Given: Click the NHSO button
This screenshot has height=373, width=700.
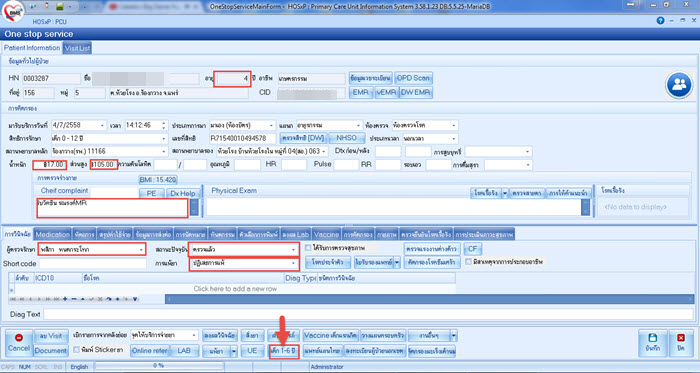Looking at the screenshot, I should (346, 138).
